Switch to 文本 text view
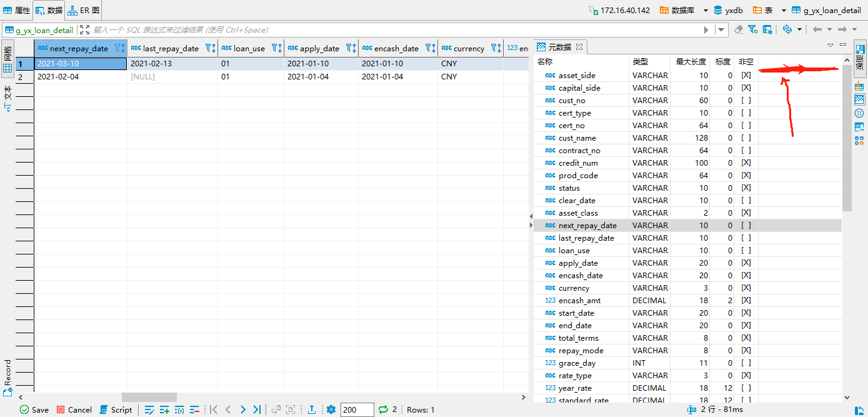This screenshot has width=868, height=417. tap(7, 98)
